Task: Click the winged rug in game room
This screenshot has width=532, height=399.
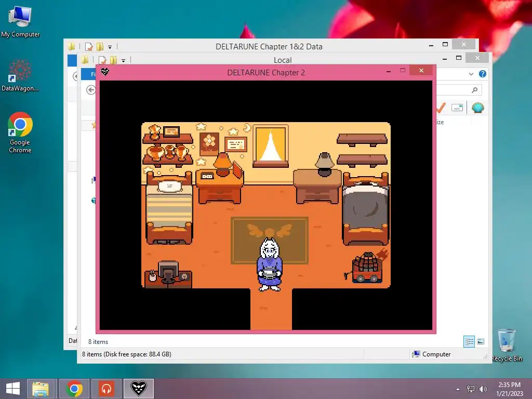Action: (270, 240)
